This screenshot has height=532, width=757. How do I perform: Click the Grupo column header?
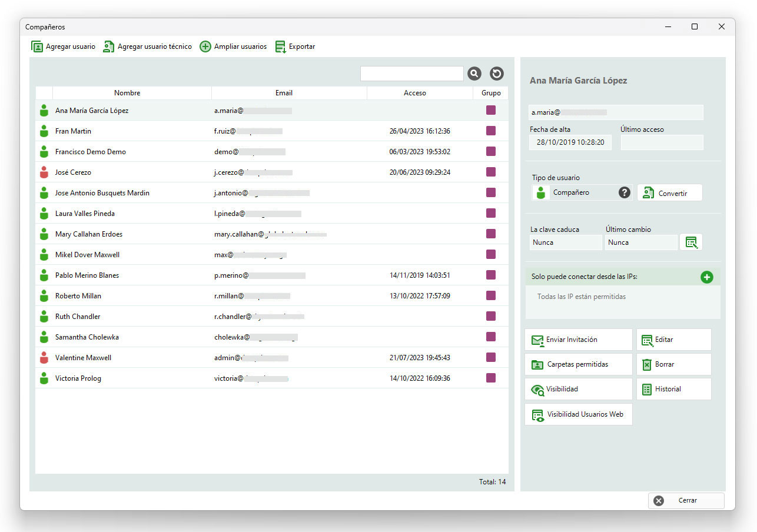tap(491, 93)
